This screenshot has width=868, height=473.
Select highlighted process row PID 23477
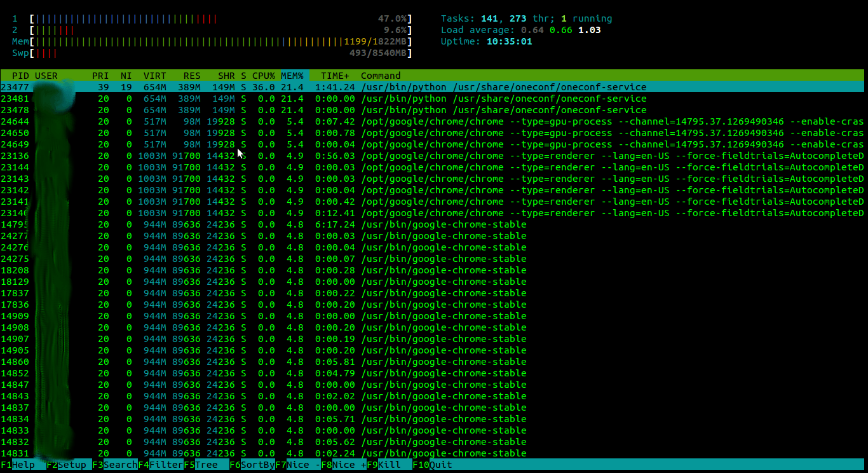[432, 87]
